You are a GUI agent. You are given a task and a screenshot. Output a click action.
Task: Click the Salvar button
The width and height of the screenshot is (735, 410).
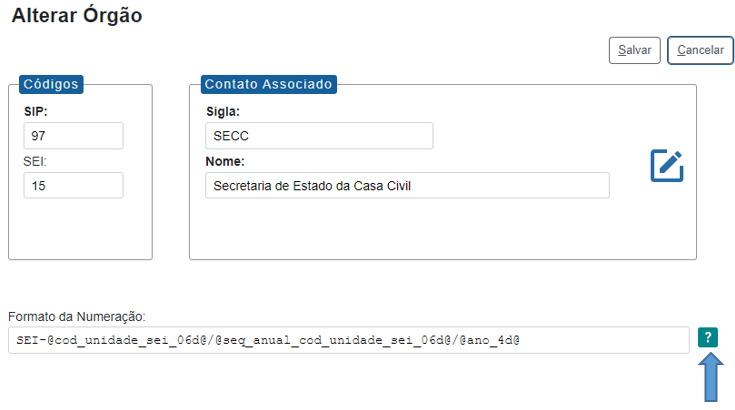pos(634,50)
